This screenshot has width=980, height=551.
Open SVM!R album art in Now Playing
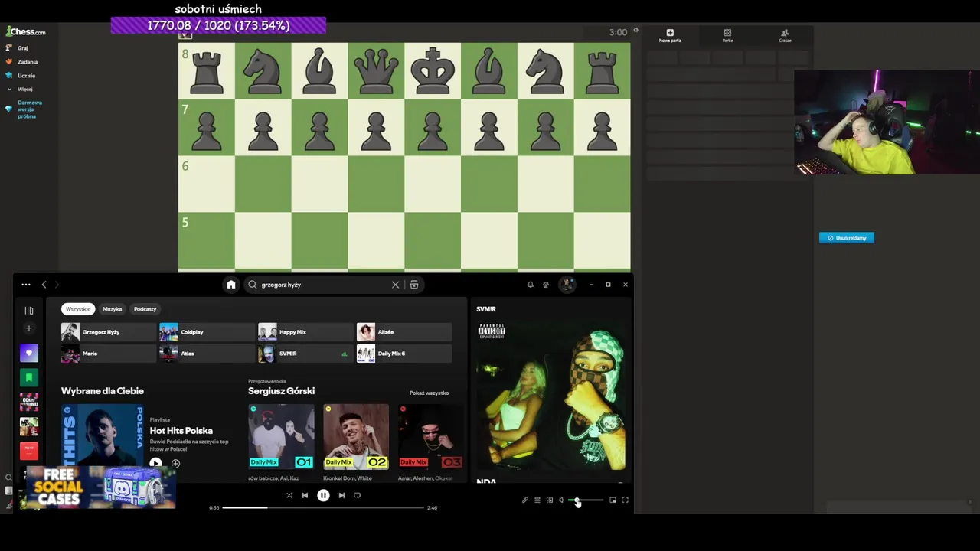point(551,396)
